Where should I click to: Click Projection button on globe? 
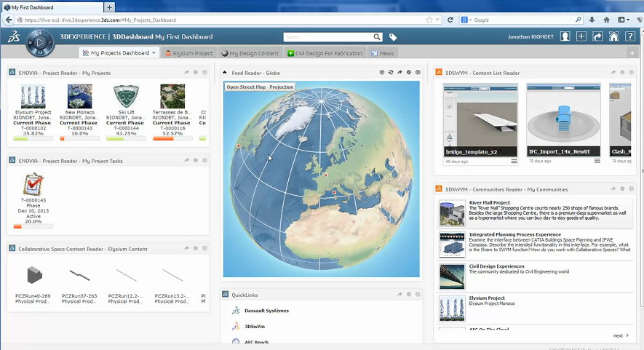[282, 87]
